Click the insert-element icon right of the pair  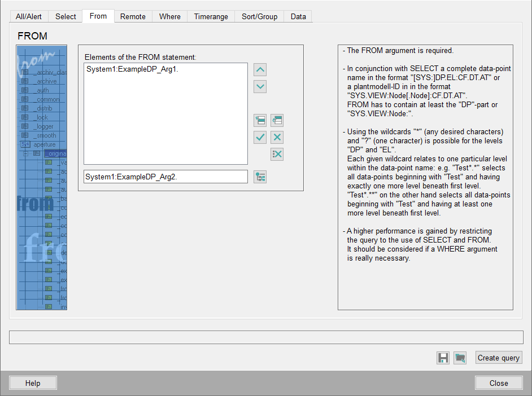(x=277, y=120)
